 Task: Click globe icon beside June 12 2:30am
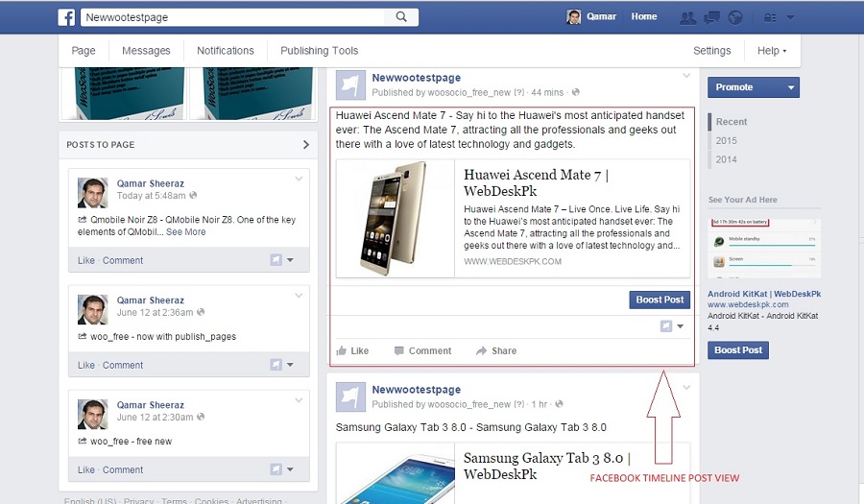pyautogui.click(x=201, y=417)
